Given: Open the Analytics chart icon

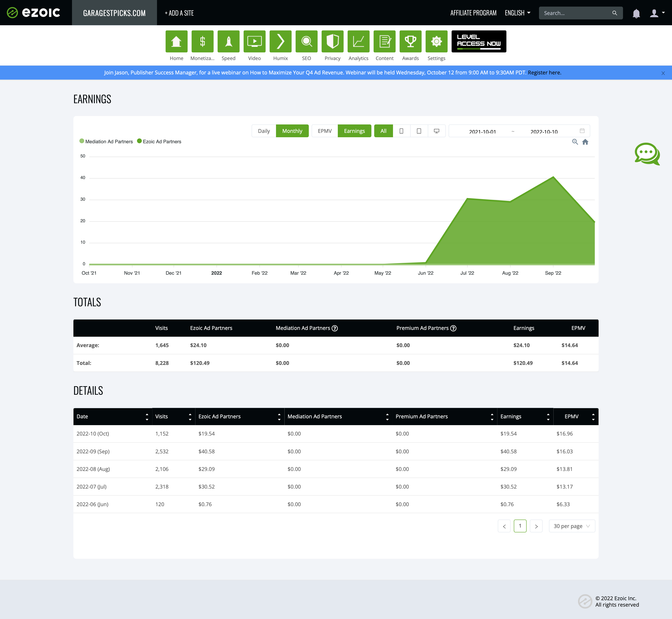Looking at the screenshot, I should click(359, 42).
